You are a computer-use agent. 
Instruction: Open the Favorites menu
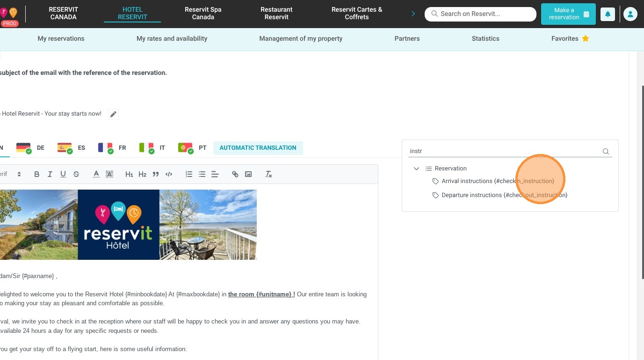tap(570, 39)
